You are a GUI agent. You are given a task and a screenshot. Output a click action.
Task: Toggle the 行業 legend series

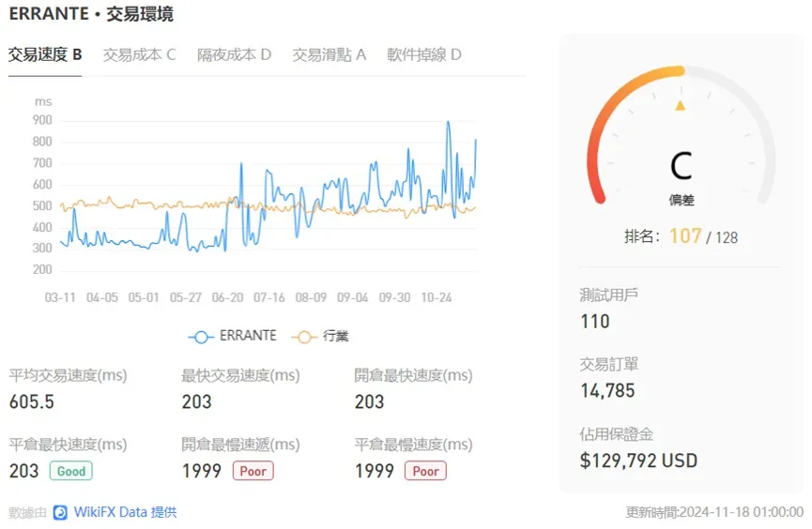(x=320, y=336)
